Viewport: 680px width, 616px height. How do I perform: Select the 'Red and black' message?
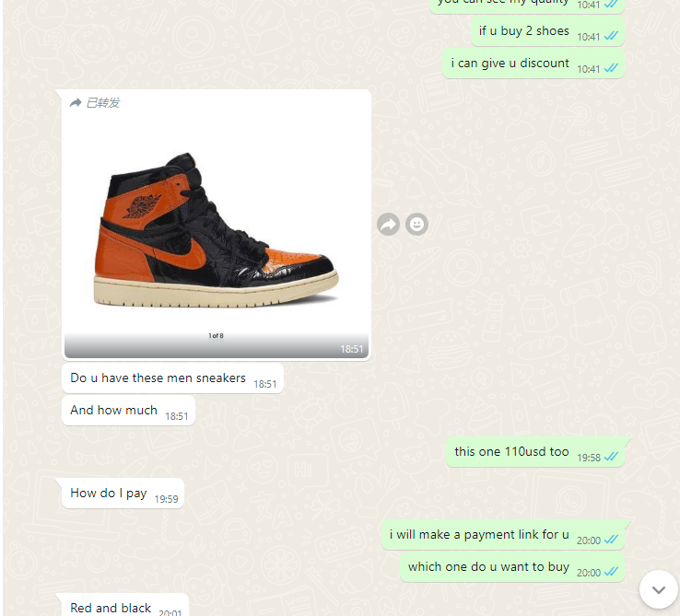[125, 605]
